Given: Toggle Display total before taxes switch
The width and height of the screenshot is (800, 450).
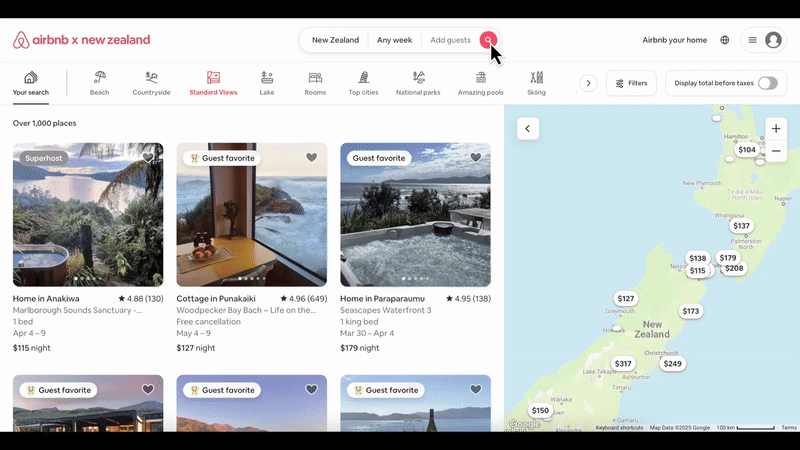Looking at the screenshot, I should pyautogui.click(x=767, y=83).
